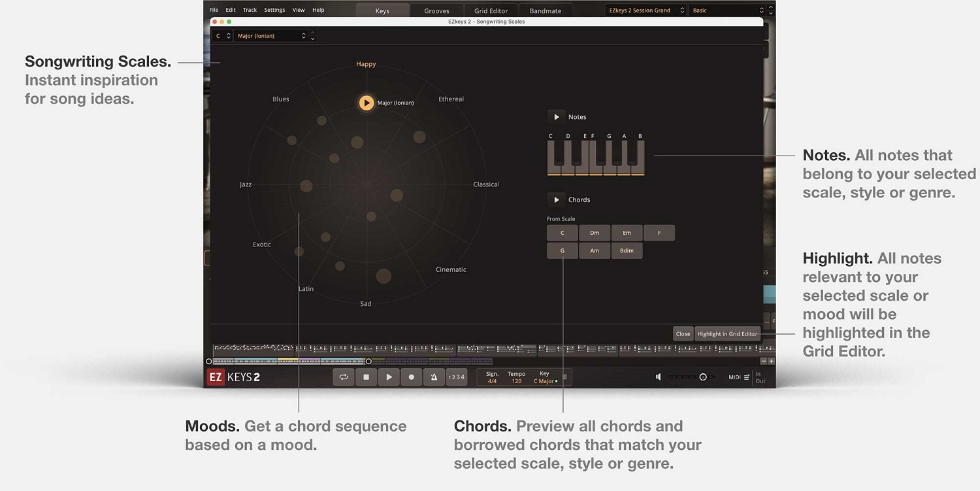Select the Cinematic mood label
The width and height of the screenshot is (980, 491).
451,269
